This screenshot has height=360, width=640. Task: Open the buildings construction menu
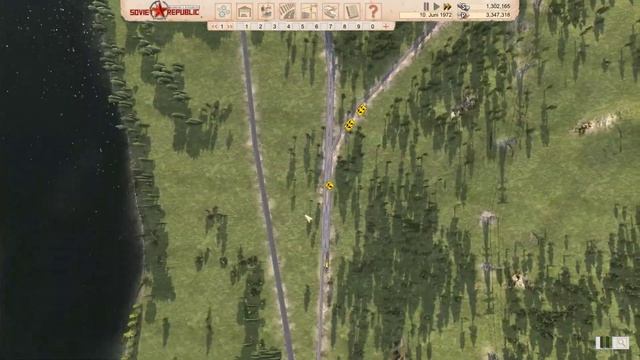pos(244,11)
